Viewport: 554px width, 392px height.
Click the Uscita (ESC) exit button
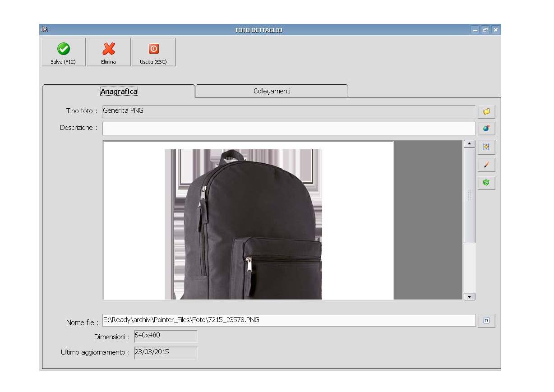[153, 52]
